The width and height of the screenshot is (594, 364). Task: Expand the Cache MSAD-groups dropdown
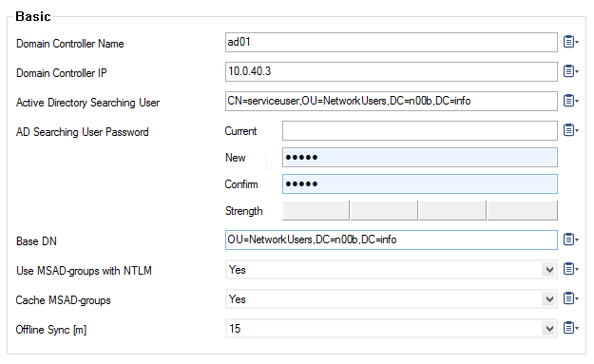point(549,299)
